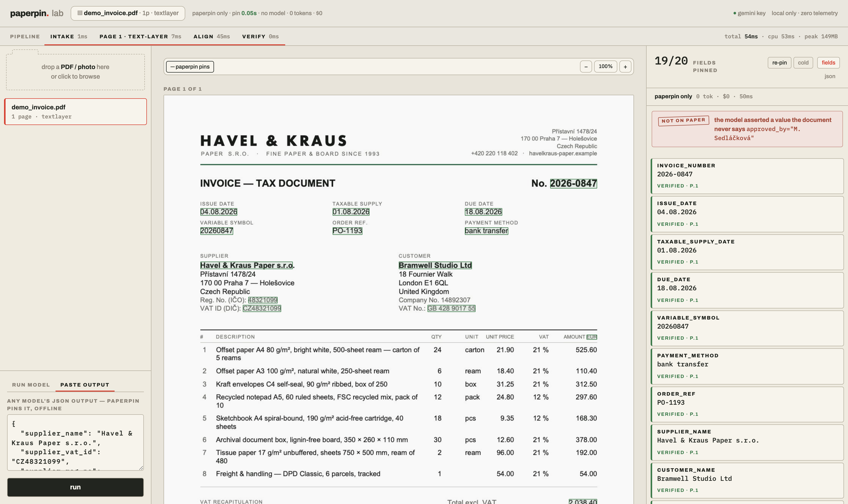848x504 pixels.
Task: Click the pinned total 2 038.40
Action: (x=583, y=502)
